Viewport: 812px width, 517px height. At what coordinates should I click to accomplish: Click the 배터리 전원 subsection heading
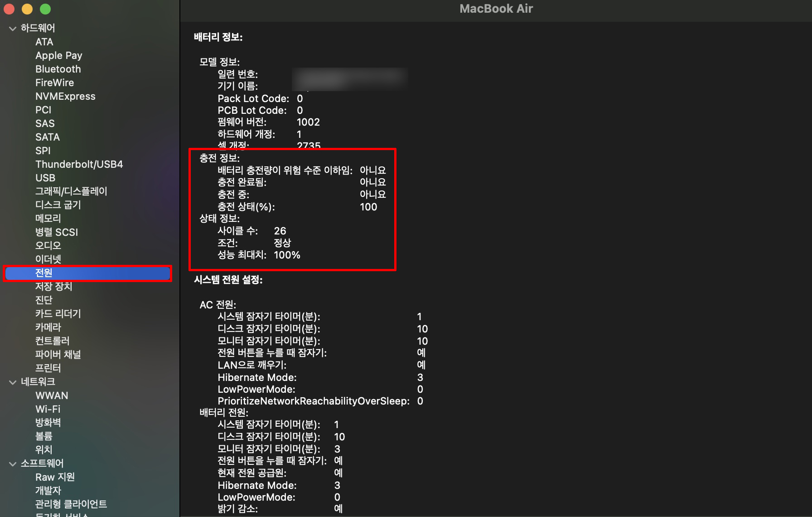click(x=224, y=413)
